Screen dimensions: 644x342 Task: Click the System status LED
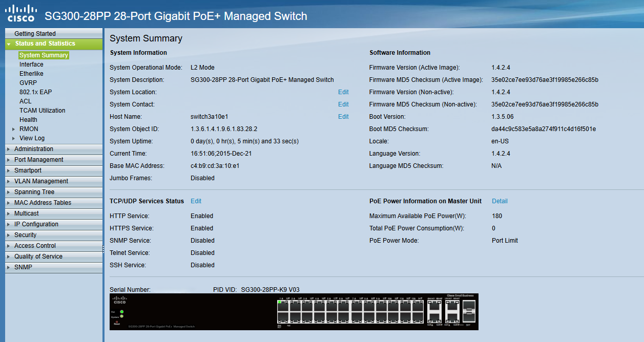click(x=121, y=316)
